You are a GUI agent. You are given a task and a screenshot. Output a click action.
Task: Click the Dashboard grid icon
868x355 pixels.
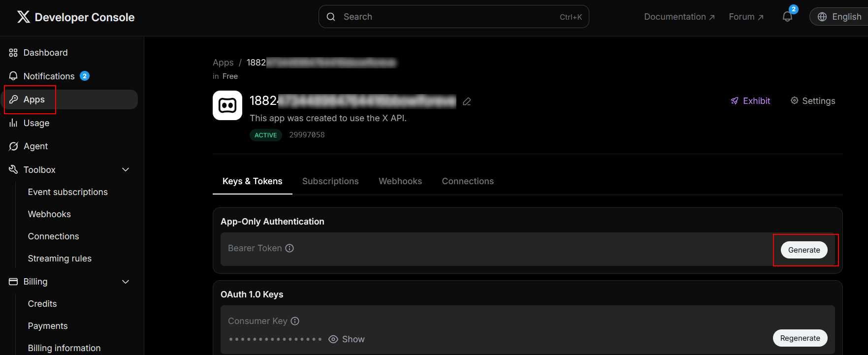click(x=13, y=53)
